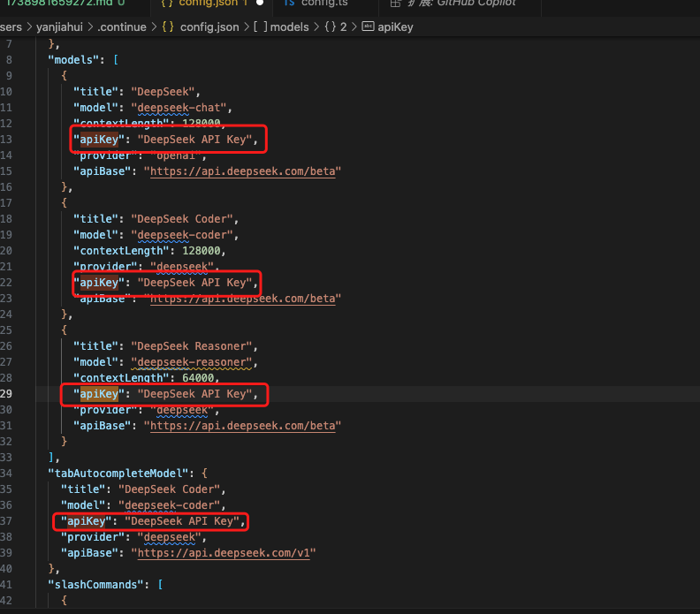Open the models breadcrumb symbol list
Image resolution: width=700 pixels, height=614 pixels.
click(x=289, y=27)
